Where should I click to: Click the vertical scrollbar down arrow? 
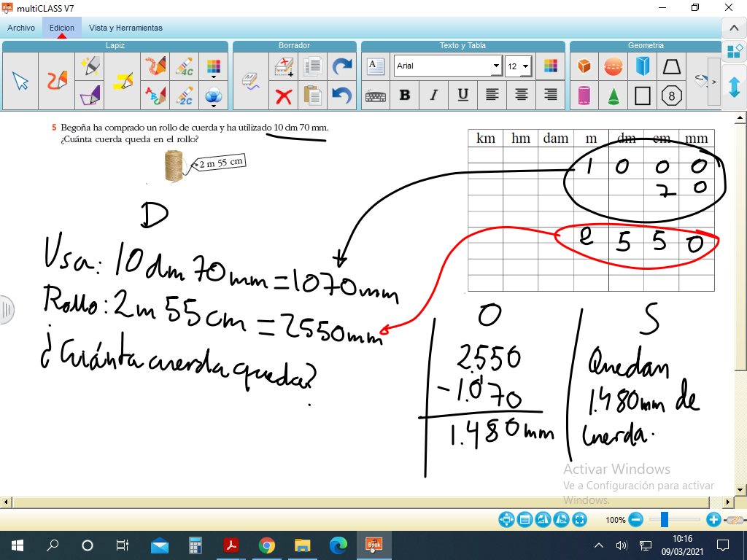(x=740, y=490)
